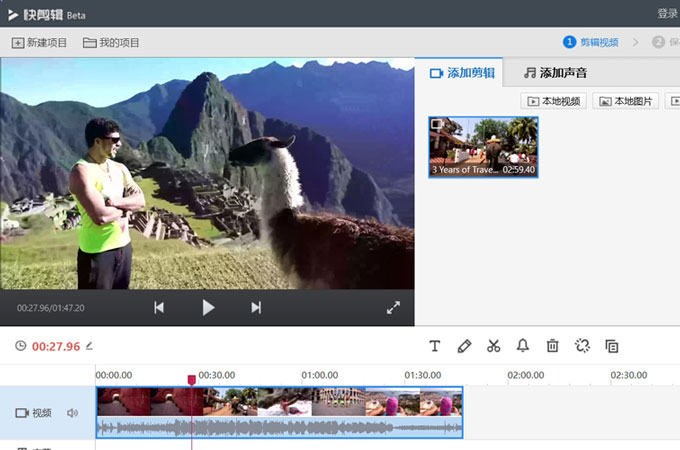Click the dashed-circle effect icon in toolbar
The height and width of the screenshot is (450, 680).
click(582, 346)
